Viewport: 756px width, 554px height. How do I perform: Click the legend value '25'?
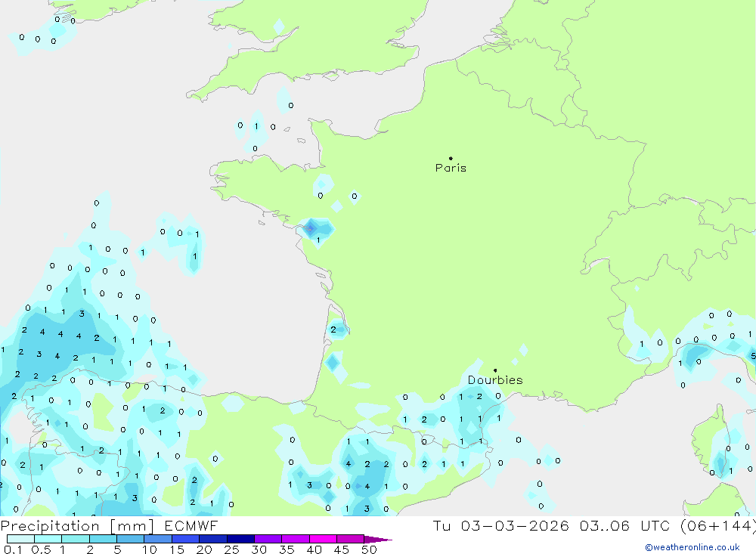(231, 549)
